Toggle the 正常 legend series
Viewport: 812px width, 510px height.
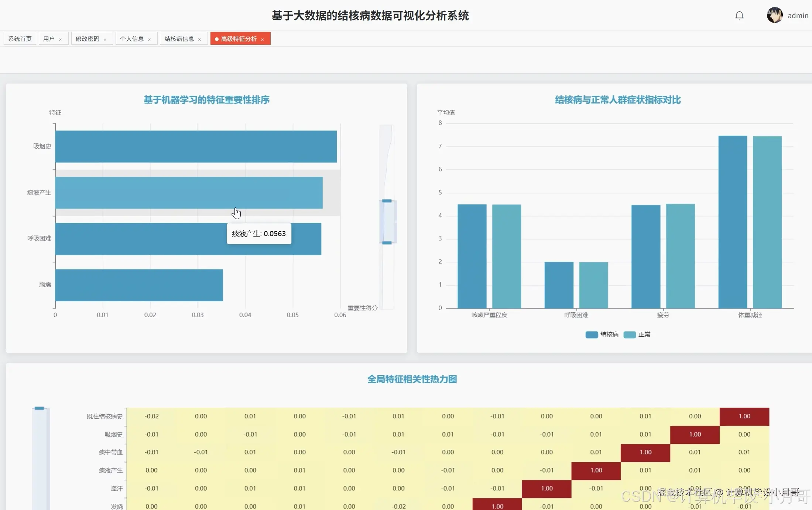point(637,334)
